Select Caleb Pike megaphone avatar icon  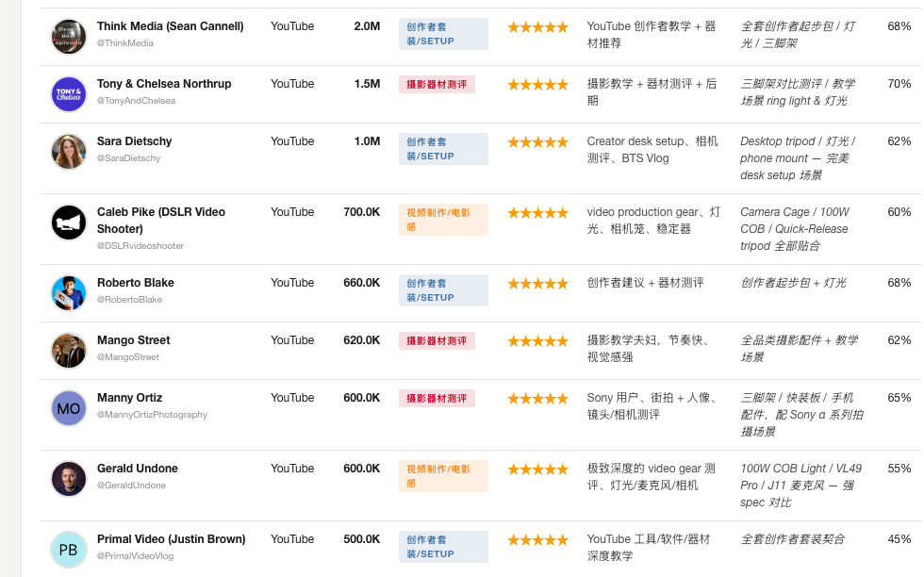pyautogui.click(x=68, y=223)
